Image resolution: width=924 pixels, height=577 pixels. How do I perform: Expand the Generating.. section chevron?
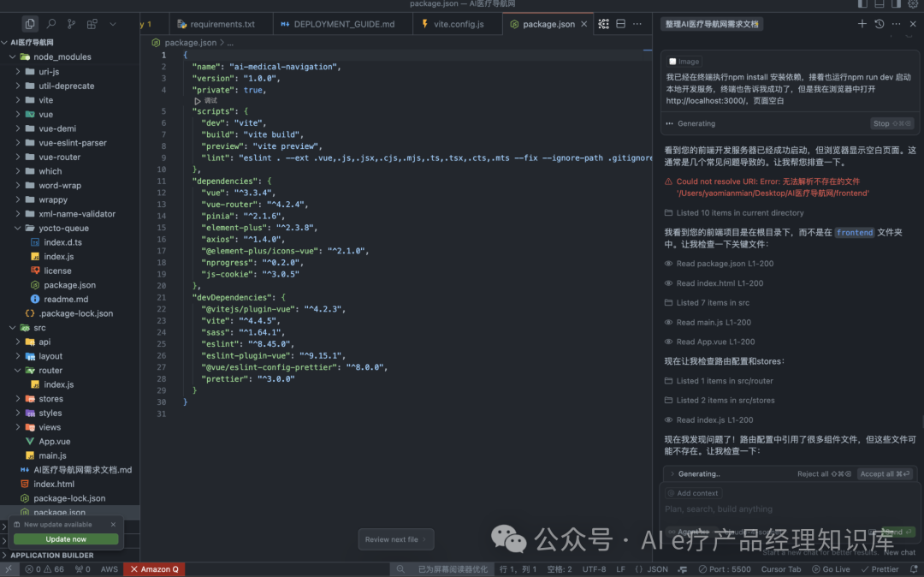coord(672,473)
